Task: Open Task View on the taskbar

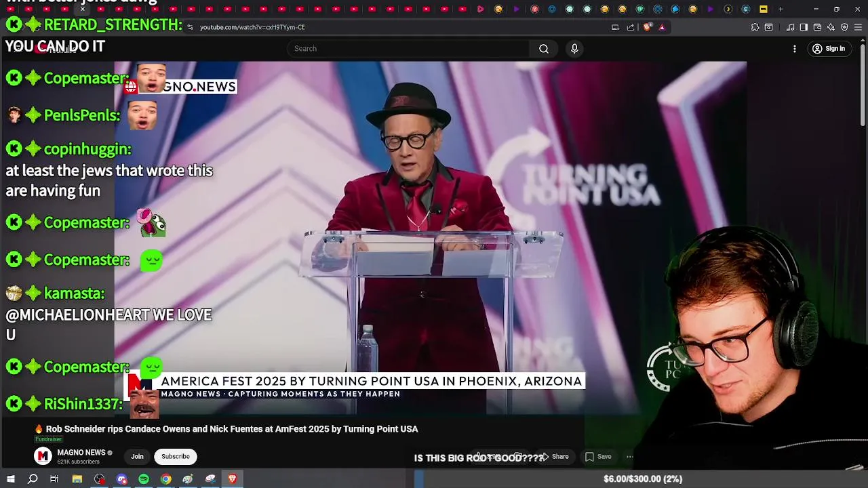Action: click(54, 479)
